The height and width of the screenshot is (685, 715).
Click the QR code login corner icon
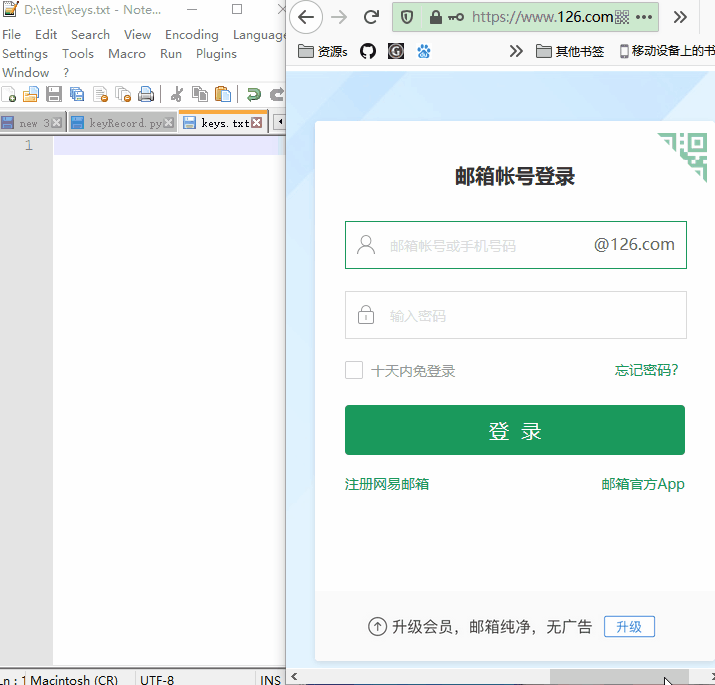tap(684, 156)
